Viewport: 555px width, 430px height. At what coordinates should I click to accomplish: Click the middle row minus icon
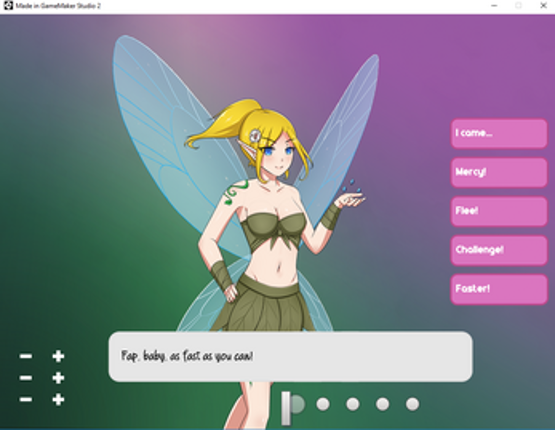(x=26, y=378)
